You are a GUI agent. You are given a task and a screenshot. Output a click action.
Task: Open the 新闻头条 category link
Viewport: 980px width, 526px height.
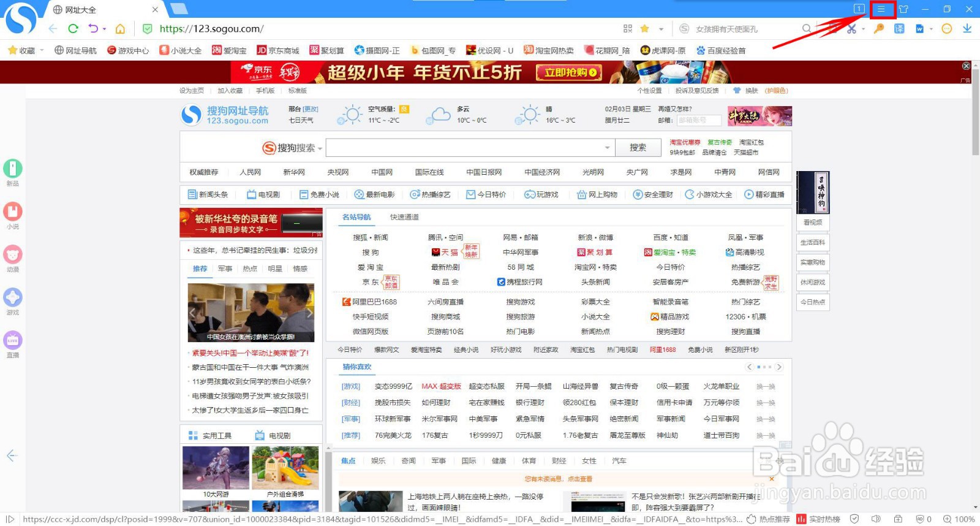pyautogui.click(x=208, y=194)
